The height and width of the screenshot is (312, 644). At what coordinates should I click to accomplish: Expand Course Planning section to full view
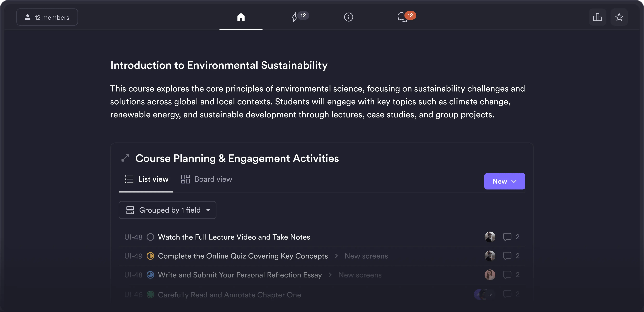tap(125, 158)
